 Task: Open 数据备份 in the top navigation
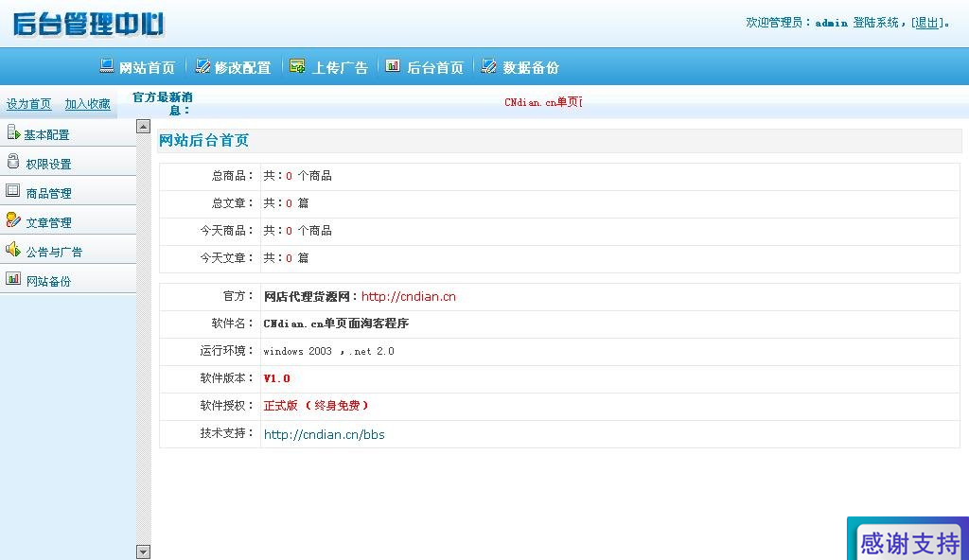(x=531, y=67)
